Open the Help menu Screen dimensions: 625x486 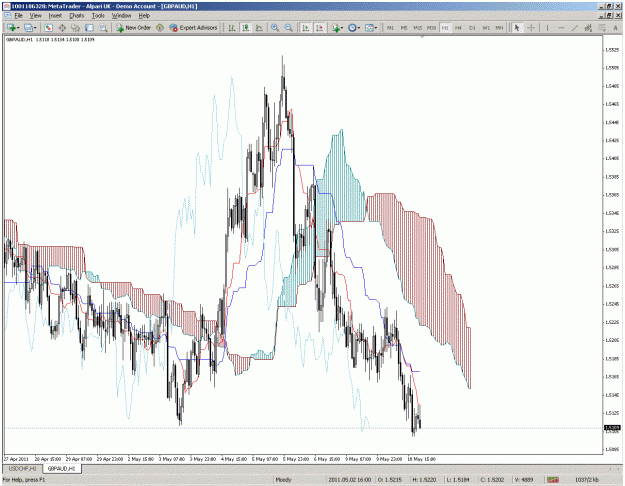[x=144, y=16]
